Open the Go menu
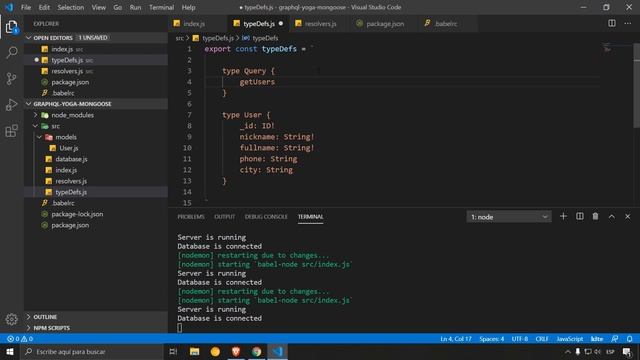This screenshot has width=640, height=360. pyautogui.click(x=118, y=7)
